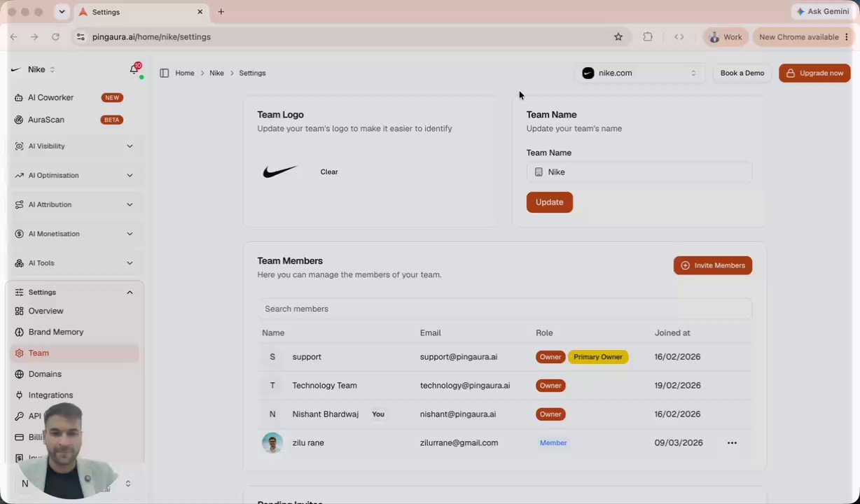Click the Update button
Screen dimensions: 860x504
point(549,202)
